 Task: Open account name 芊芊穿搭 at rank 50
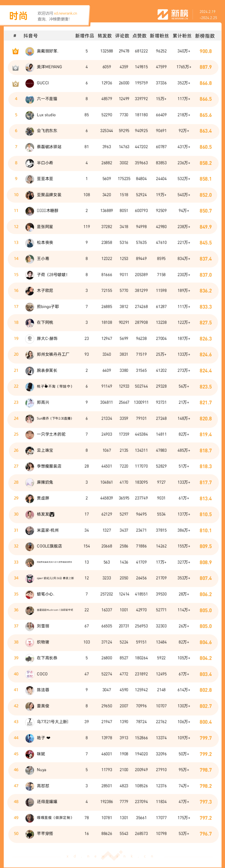tap(45, 834)
